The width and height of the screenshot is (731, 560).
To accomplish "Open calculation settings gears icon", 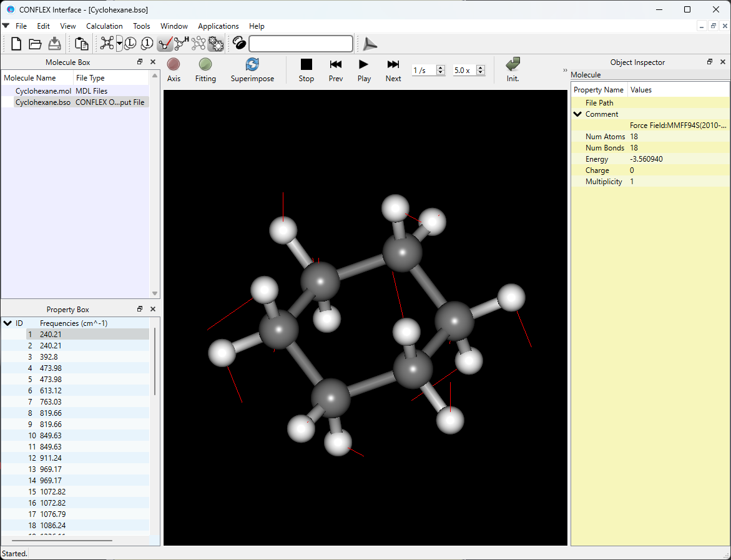I will coord(216,44).
